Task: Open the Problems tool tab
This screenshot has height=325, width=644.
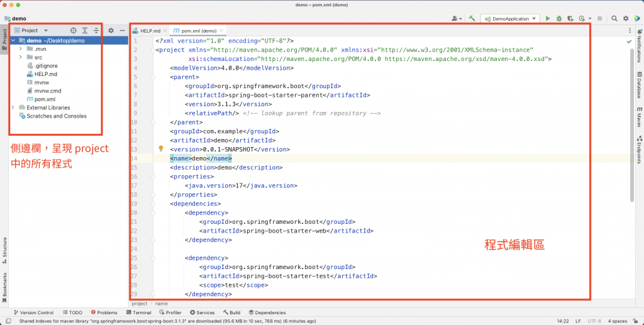Action: click(x=104, y=312)
